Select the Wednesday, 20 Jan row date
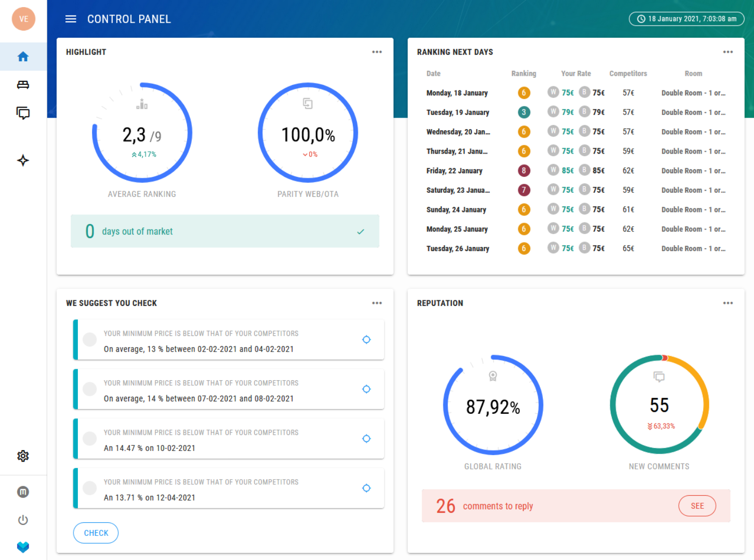The width and height of the screenshot is (754, 560). pyautogui.click(x=458, y=132)
